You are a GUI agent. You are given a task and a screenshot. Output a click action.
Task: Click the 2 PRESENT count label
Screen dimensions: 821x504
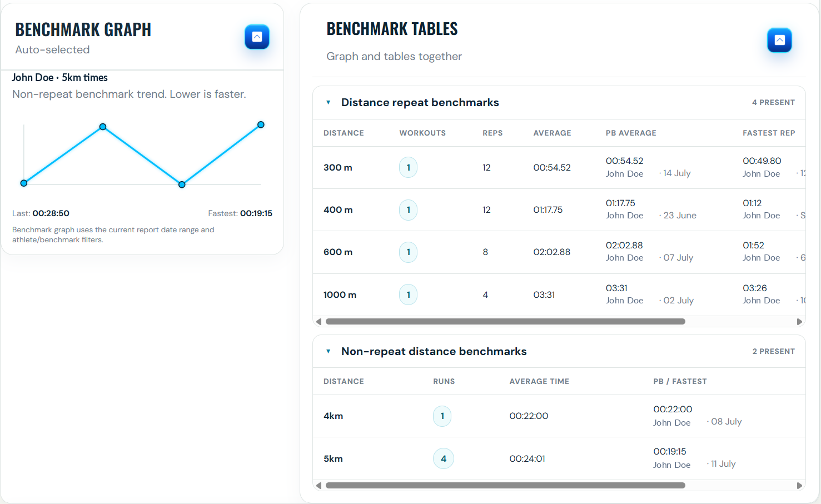pyautogui.click(x=773, y=351)
